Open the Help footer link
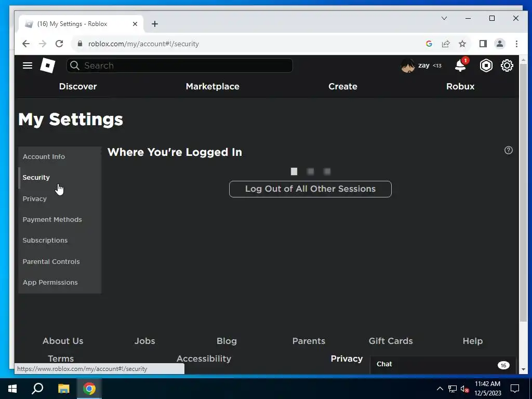Screen dimensions: 532x399 tap(473, 341)
